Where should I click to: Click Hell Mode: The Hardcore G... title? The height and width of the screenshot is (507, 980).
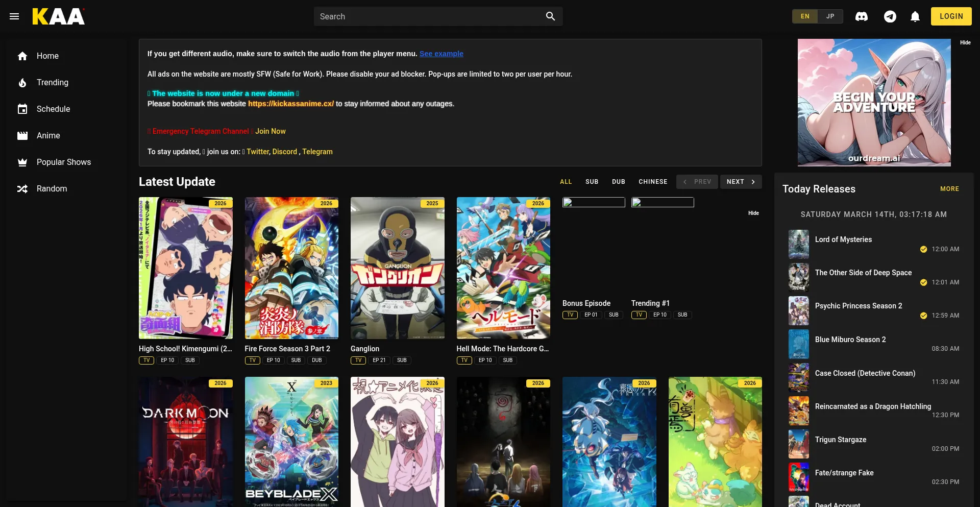click(x=503, y=349)
